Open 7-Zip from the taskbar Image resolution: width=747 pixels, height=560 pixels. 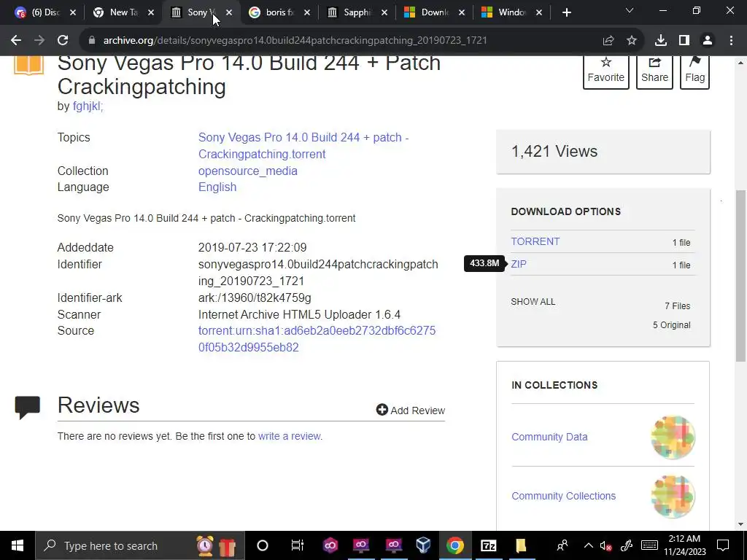point(488,545)
